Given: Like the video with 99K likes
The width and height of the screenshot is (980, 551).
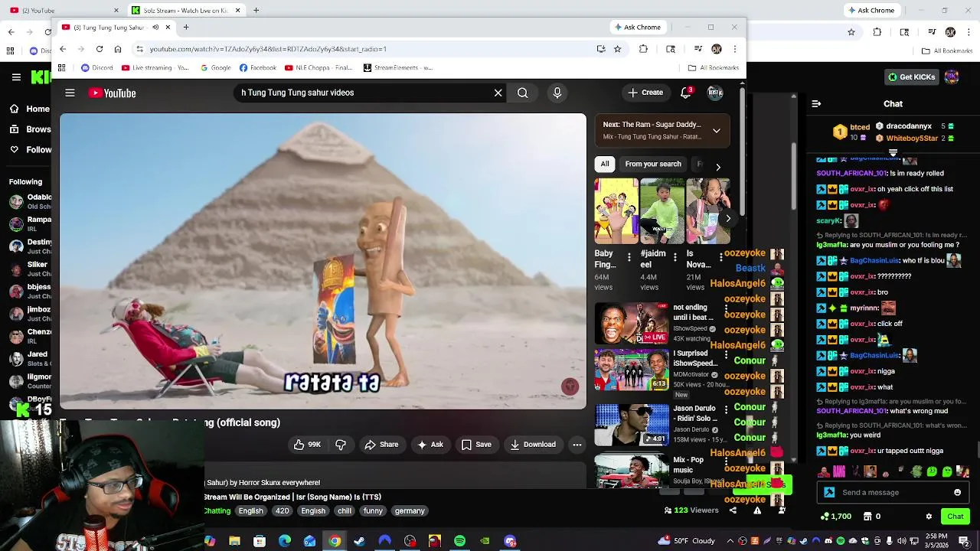Looking at the screenshot, I should tap(307, 445).
